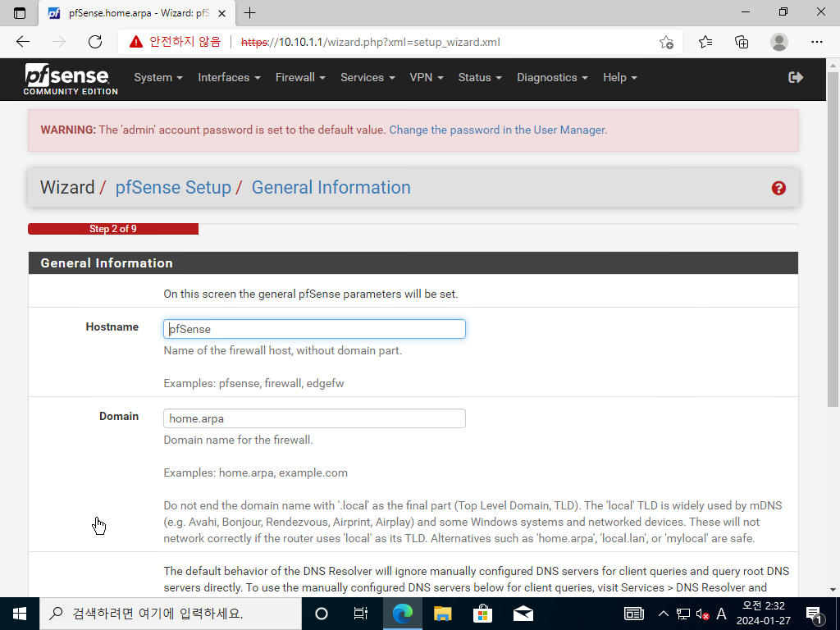840x630 pixels.
Task: Go back with the browser back arrow
Action: (x=22, y=42)
